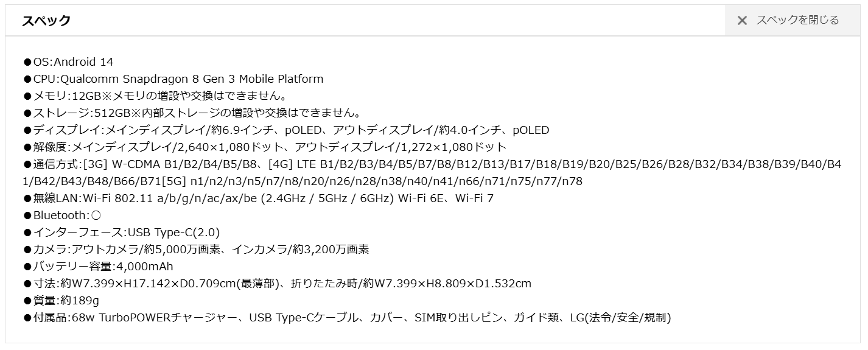This screenshot has height=350, width=868.
Task: Click the カメラ pixel count line
Action: tap(197, 249)
